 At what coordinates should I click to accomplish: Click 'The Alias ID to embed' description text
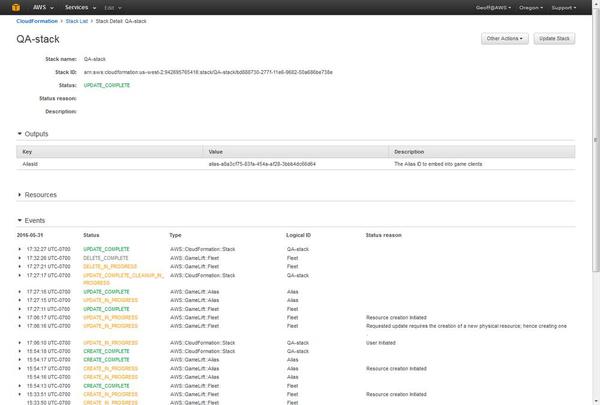[438, 164]
